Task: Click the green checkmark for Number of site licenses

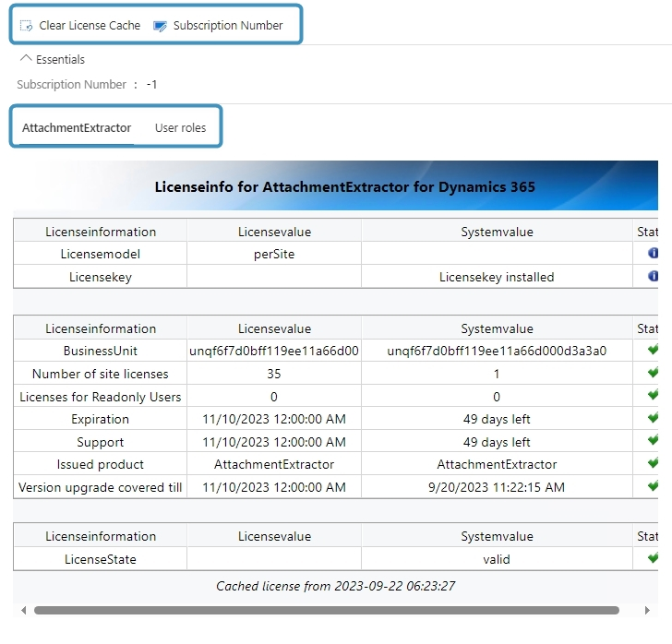Action: pyautogui.click(x=653, y=373)
